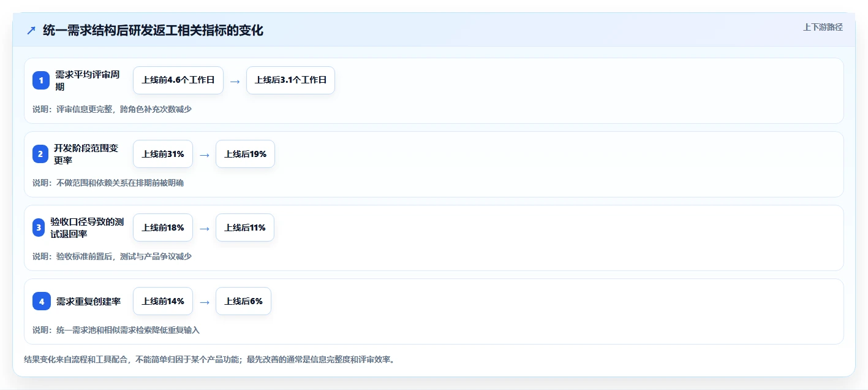The image size is (868, 390).
Task: Click the 验收口径导致的测试退回率 metric label
Action: point(87,227)
